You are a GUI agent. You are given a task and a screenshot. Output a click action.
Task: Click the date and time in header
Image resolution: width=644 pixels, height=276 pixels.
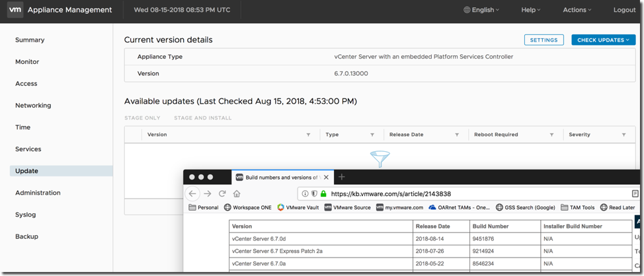pos(182,10)
